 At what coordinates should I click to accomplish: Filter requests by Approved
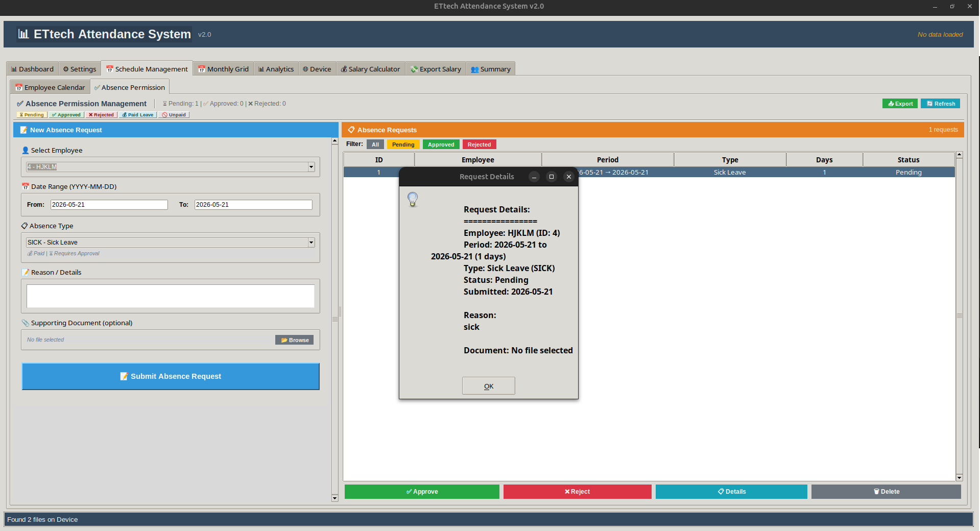(x=441, y=144)
